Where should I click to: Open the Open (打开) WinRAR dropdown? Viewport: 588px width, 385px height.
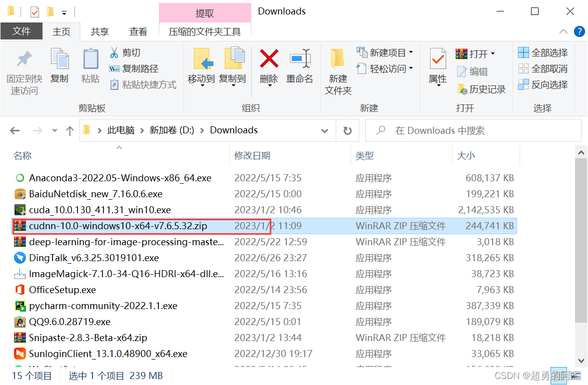click(x=476, y=53)
